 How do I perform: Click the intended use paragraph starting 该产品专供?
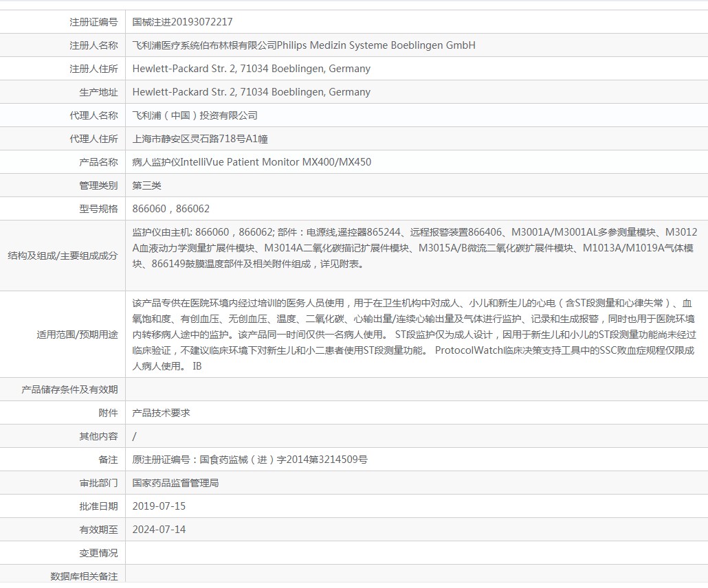click(x=414, y=335)
